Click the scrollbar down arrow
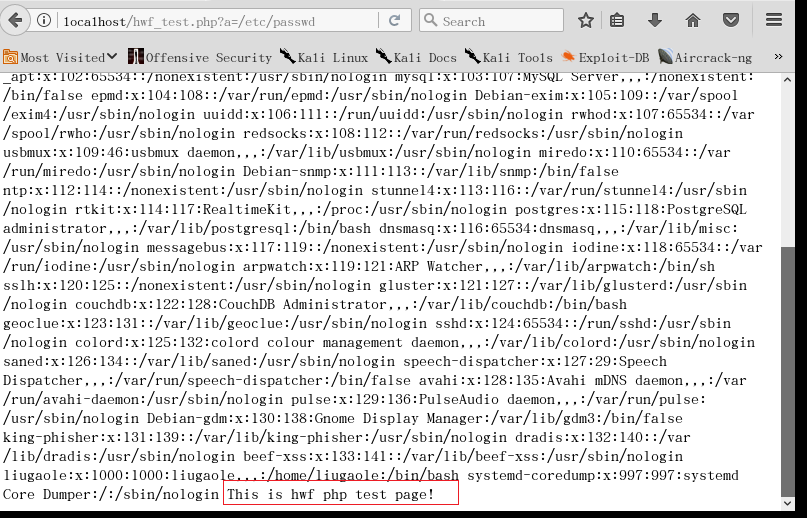807x518 pixels. 787,503
